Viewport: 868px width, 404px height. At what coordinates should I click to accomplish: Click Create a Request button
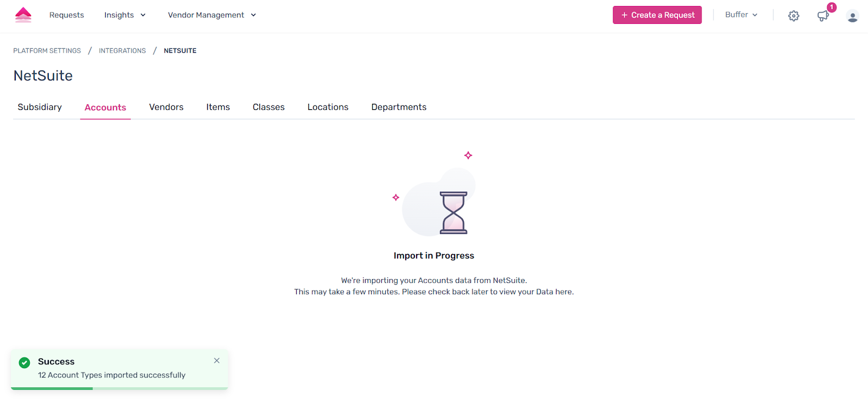pyautogui.click(x=657, y=15)
